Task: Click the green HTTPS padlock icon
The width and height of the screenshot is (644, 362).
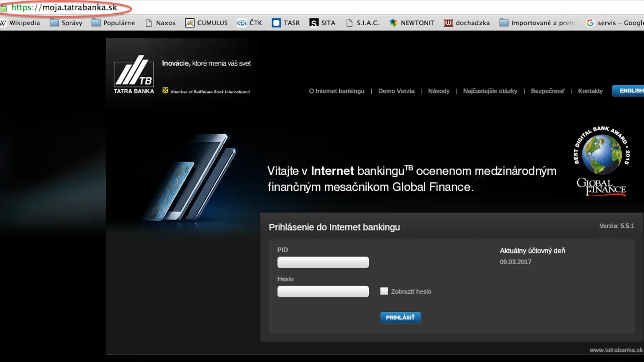Action: coord(3,8)
